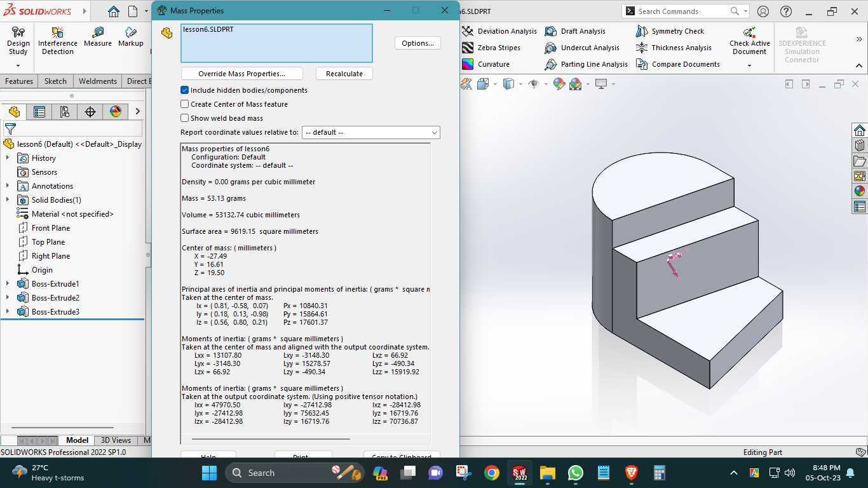Open the ConfigurationManager tab icon
This screenshot has height=488, width=868.
click(65, 112)
